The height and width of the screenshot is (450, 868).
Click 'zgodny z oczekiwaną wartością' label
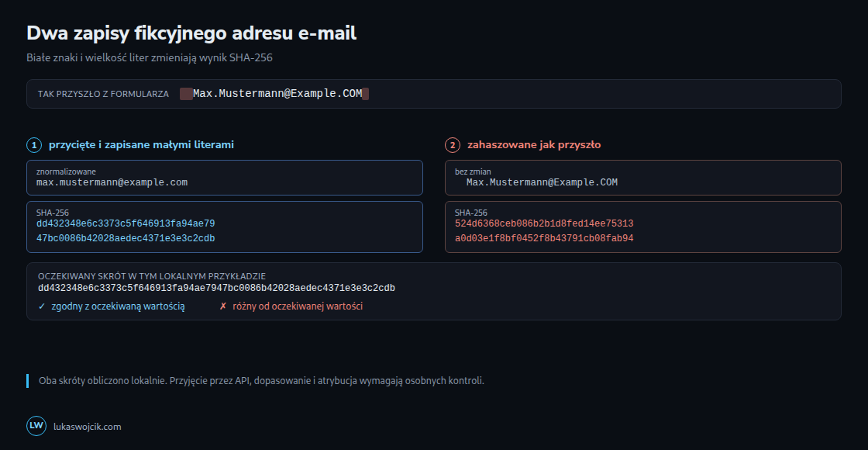[118, 306]
